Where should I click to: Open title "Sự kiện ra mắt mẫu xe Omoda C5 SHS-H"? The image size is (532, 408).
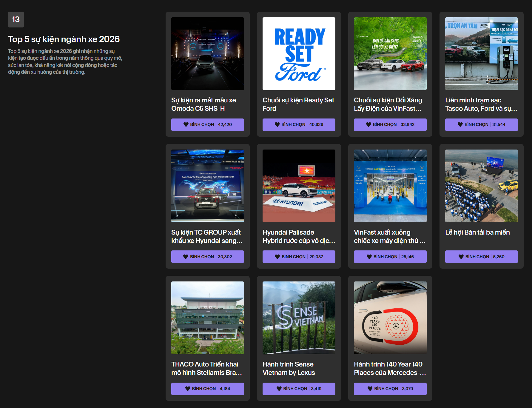click(204, 104)
